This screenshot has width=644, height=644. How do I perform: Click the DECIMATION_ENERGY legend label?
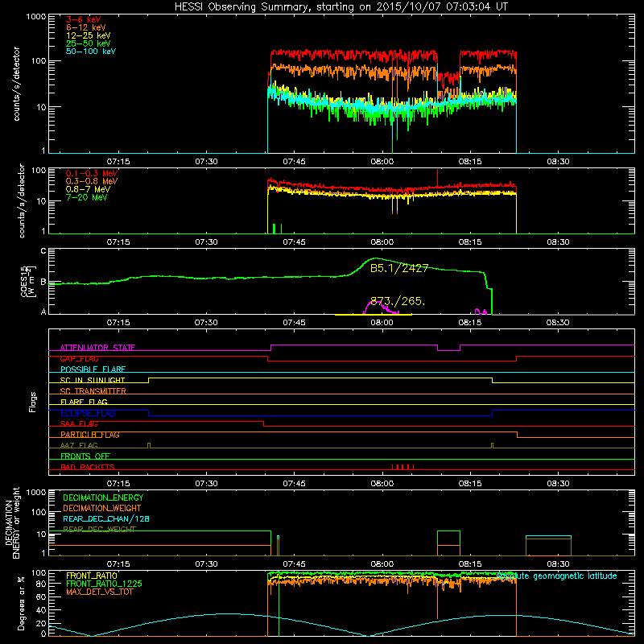tap(103, 497)
